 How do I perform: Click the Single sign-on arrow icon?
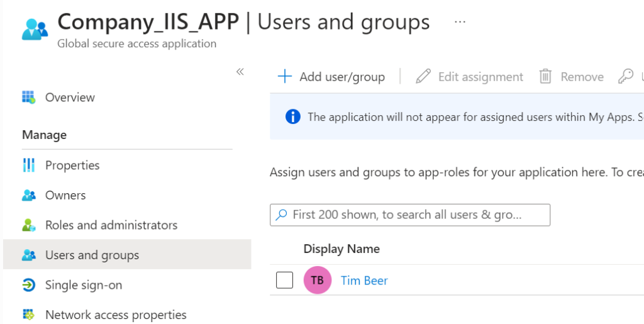[29, 285]
